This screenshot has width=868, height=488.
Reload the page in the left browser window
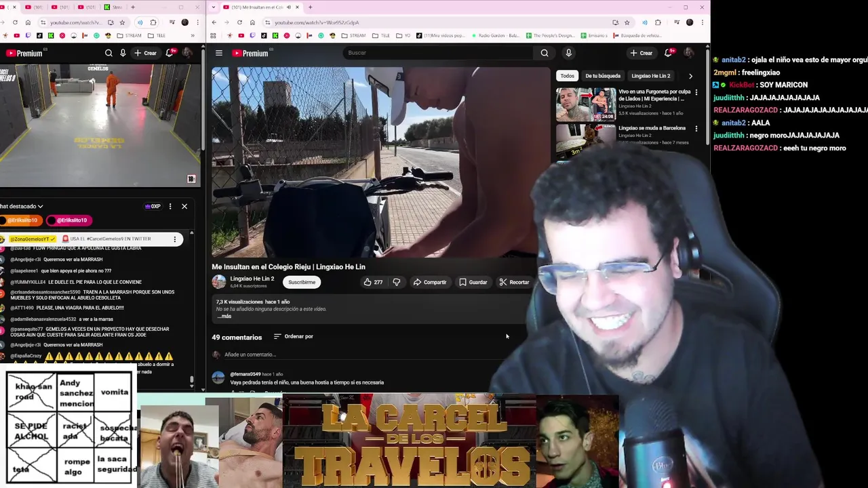[15, 22]
